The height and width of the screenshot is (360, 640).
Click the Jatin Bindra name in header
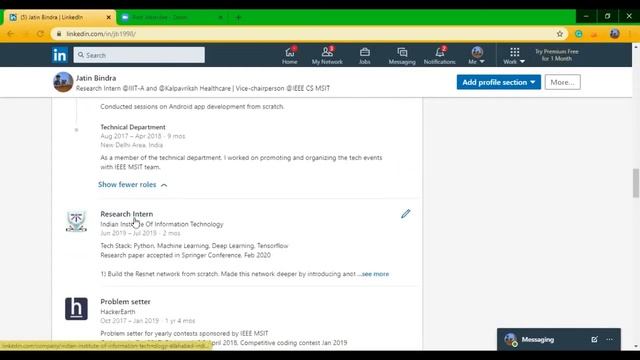tap(96, 78)
